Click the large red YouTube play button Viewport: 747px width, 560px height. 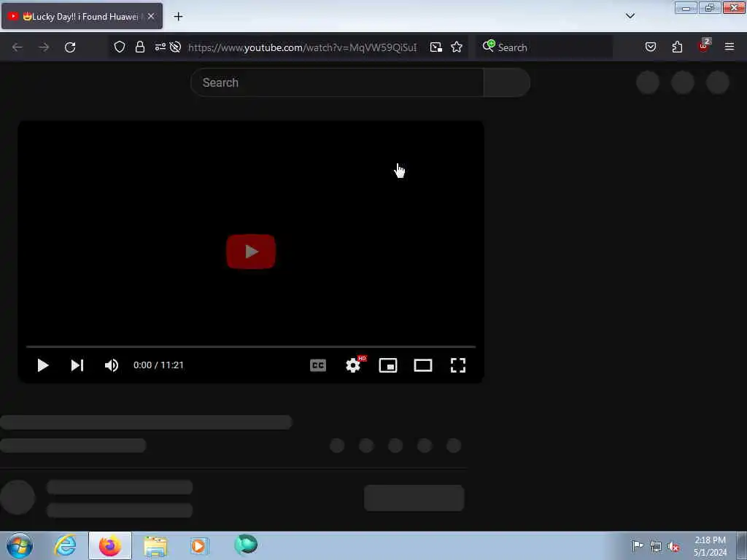tap(251, 252)
